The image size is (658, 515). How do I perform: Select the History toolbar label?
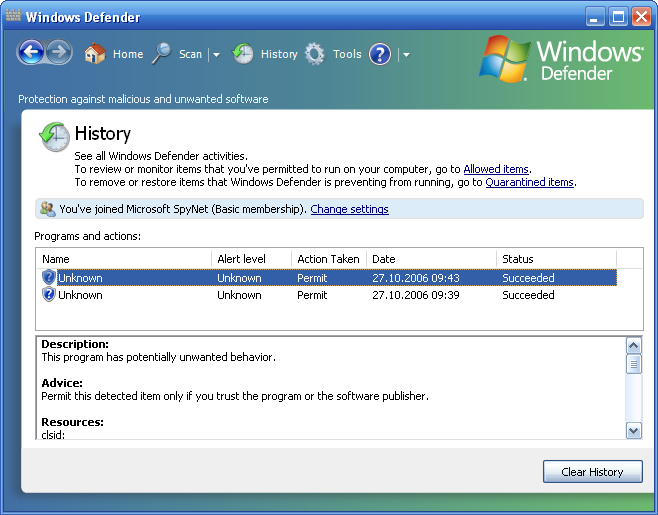[x=279, y=54]
